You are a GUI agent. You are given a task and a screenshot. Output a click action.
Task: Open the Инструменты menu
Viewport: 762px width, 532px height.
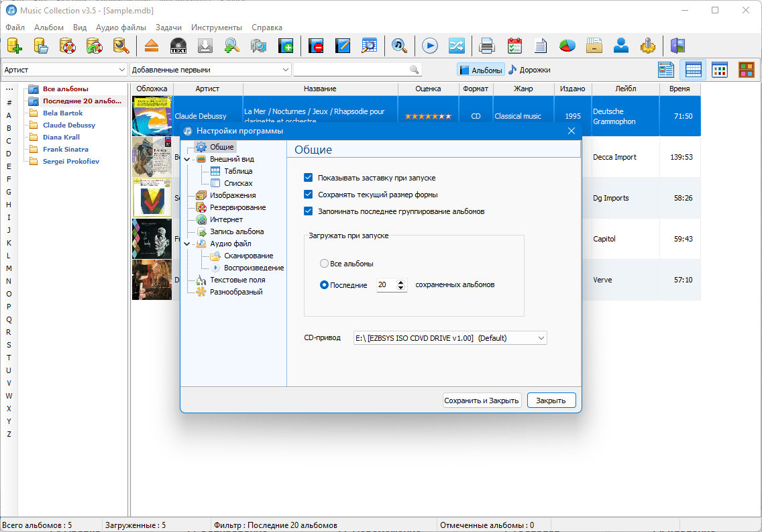[x=216, y=28]
